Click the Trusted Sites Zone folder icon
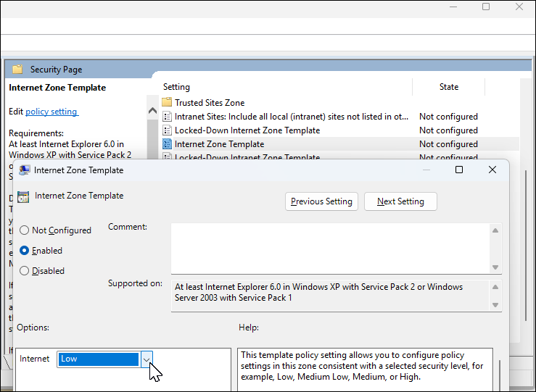The height and width of the screenshot is (392, 536). tap(167, 103)
